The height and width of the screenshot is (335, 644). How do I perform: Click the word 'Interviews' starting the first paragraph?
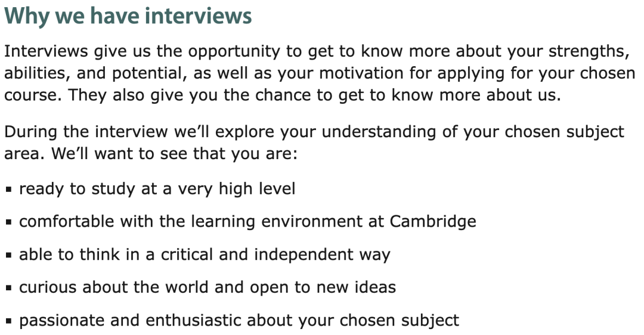click(46, 51)
